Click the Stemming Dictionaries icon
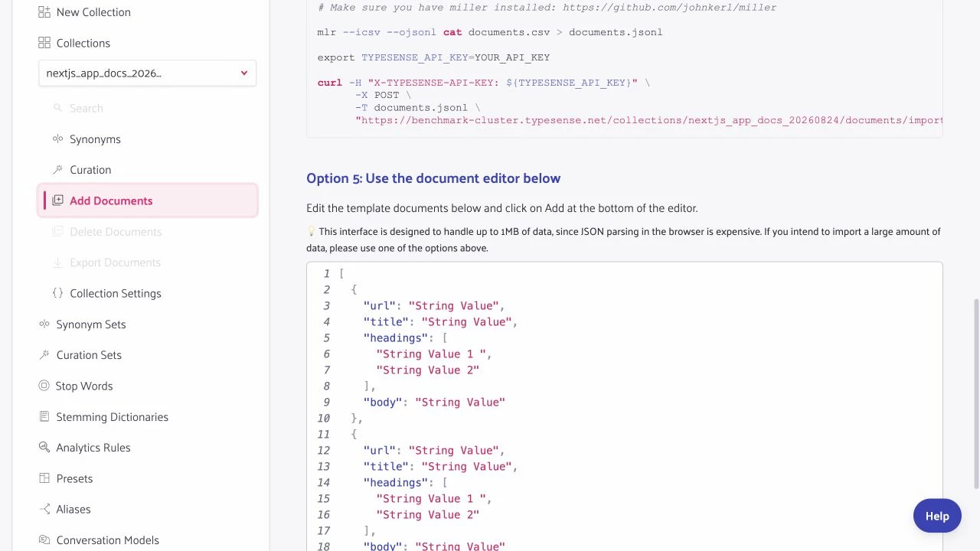Viewport: 980px width, 551px height. pyautogui.click(x=44, y=417)
